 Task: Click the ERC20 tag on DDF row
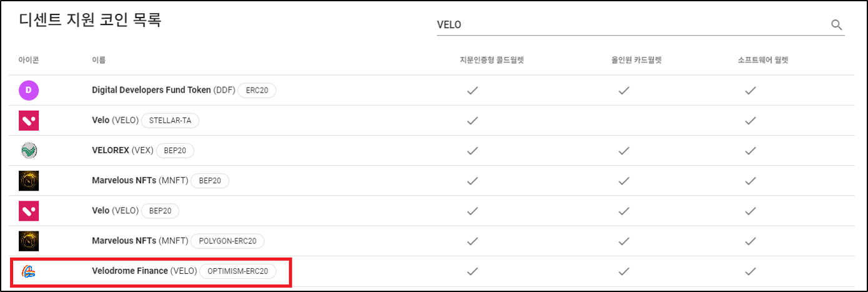pyautogui.click(x=257, y=91)
